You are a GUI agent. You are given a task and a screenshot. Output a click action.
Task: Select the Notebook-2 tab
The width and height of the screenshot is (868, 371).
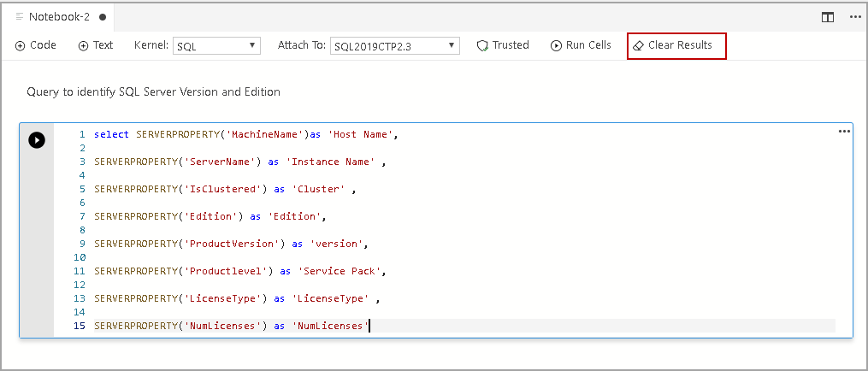tap(60, 16)
